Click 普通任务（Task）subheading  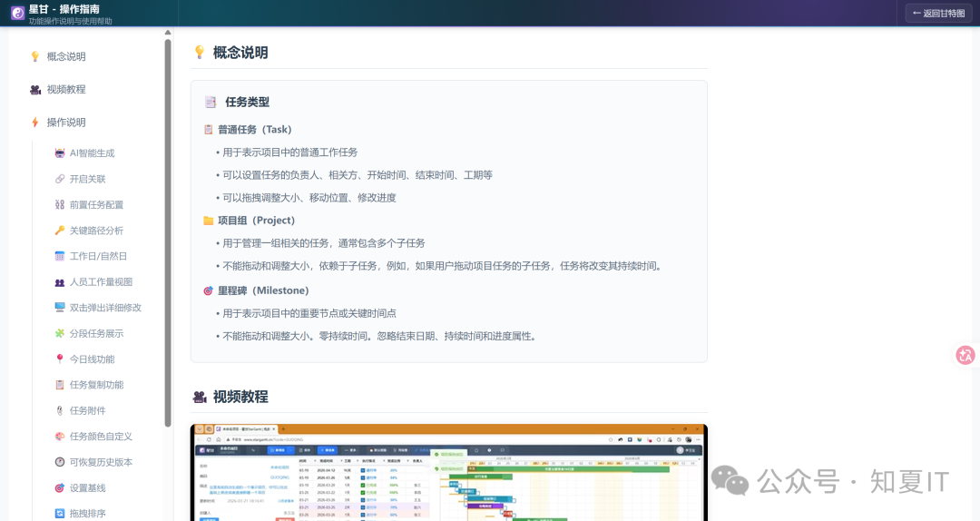point(254,130)
